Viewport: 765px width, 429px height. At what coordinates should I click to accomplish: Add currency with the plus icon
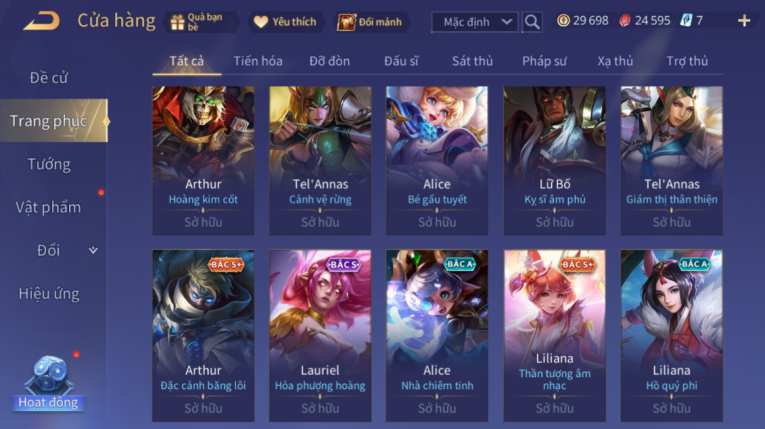click(x=744, y=20)
